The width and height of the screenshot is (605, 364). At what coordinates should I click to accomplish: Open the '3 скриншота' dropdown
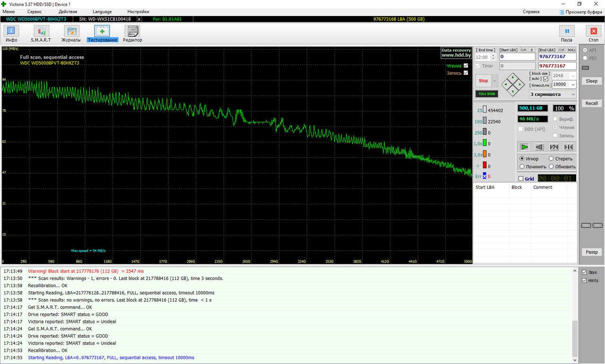click(x=553, y=94)
